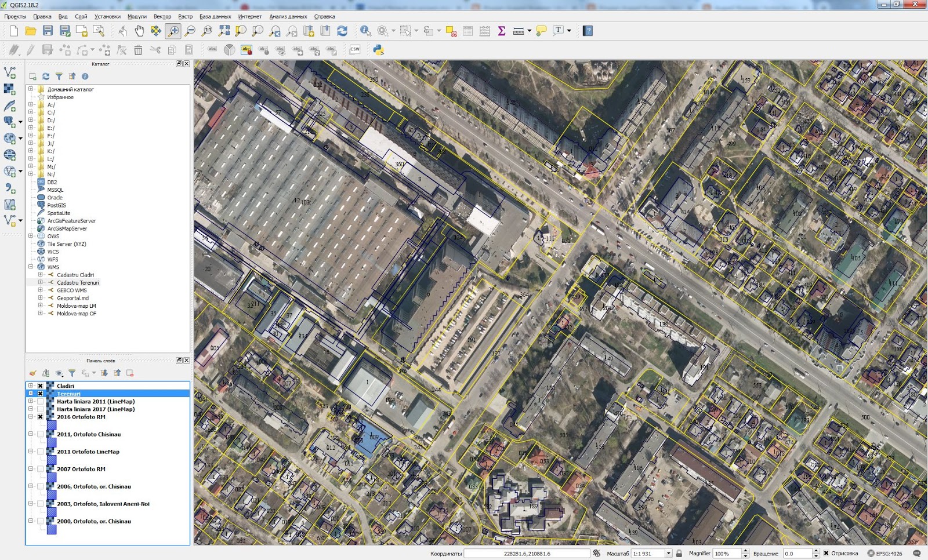Click the magnifier percentage field
928x560 pixels.
pyautogui.click(x=727, y=553)
